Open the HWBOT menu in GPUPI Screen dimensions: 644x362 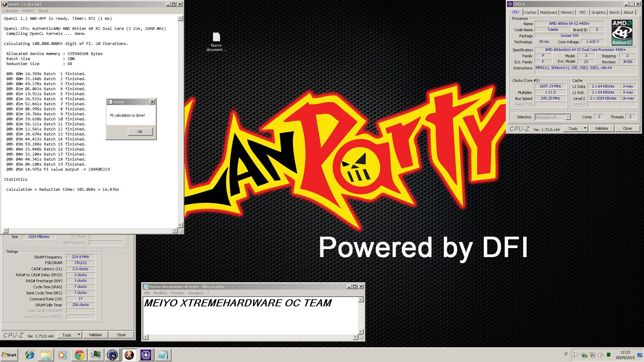(x=28, y=11)
